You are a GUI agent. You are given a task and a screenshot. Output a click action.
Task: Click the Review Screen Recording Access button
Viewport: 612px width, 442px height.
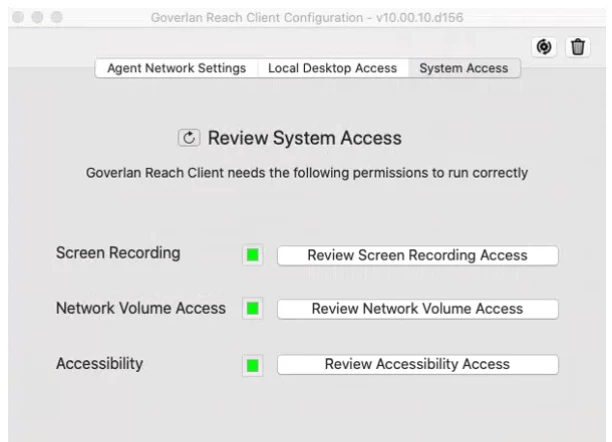click(418, 255)
